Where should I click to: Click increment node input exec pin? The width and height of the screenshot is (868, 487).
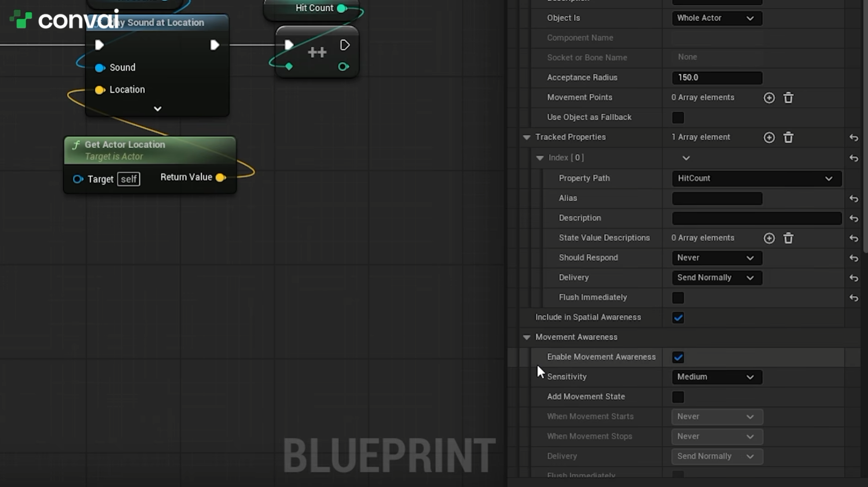click(289, 45)
